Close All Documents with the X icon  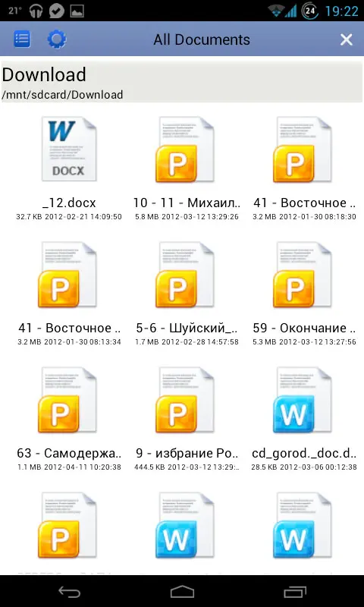click(x=346, y=39)
